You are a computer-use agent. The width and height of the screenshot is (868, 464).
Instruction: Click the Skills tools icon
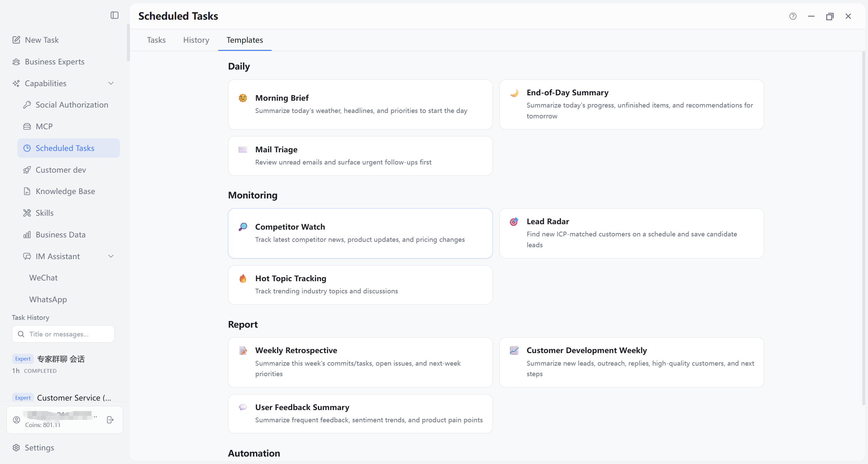27,213
